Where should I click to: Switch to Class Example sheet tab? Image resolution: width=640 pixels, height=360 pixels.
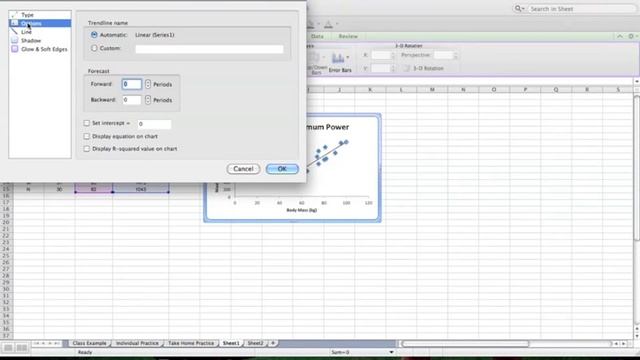pyautogui.click(x=89, y=343)
